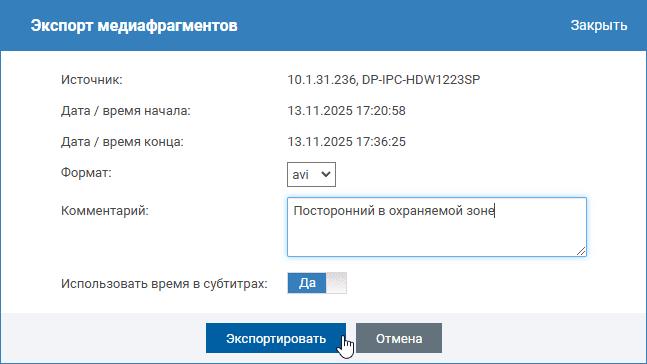This screenshot has height=364, width=647.
Task: Click into the Комментарий text area
Action: coord(437,227)
